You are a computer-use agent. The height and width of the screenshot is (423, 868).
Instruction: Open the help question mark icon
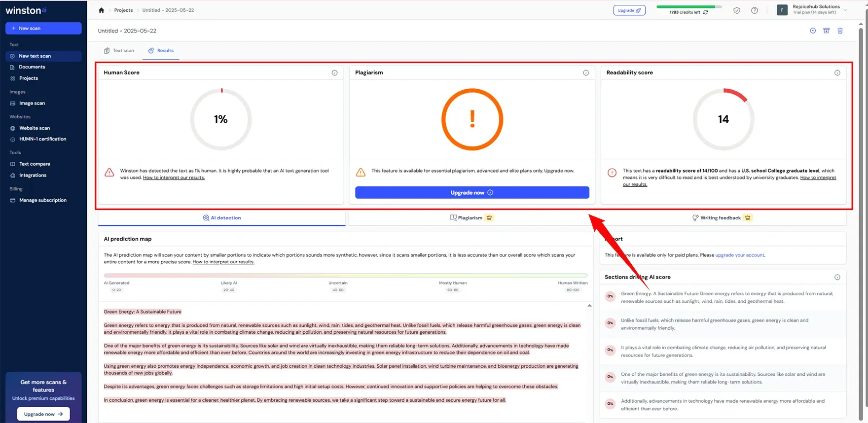pos(754,10)
